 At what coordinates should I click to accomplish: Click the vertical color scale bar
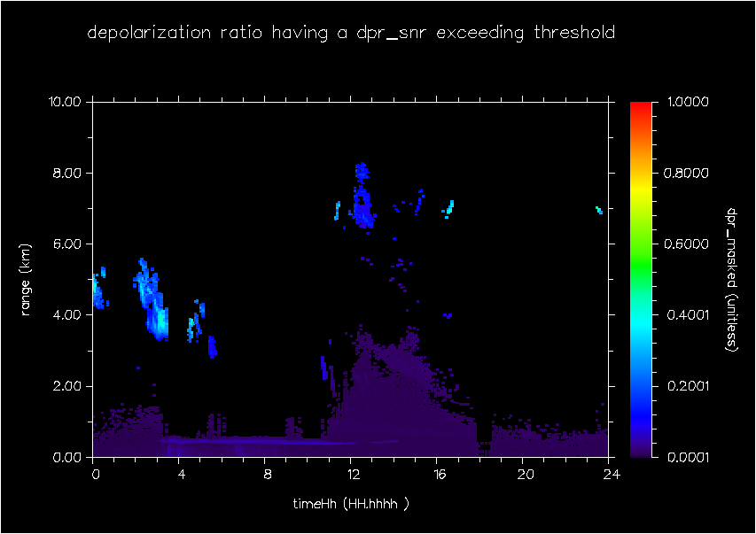point(641,280)
